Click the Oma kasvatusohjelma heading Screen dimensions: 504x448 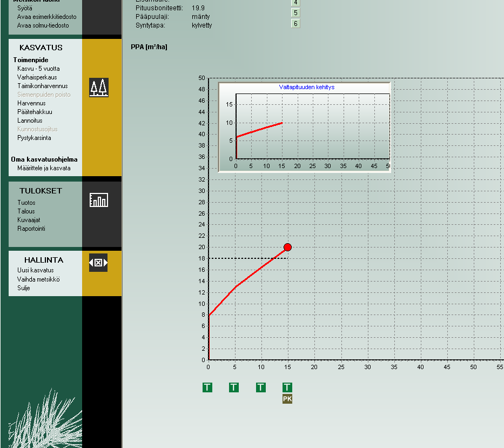point(44,159)
